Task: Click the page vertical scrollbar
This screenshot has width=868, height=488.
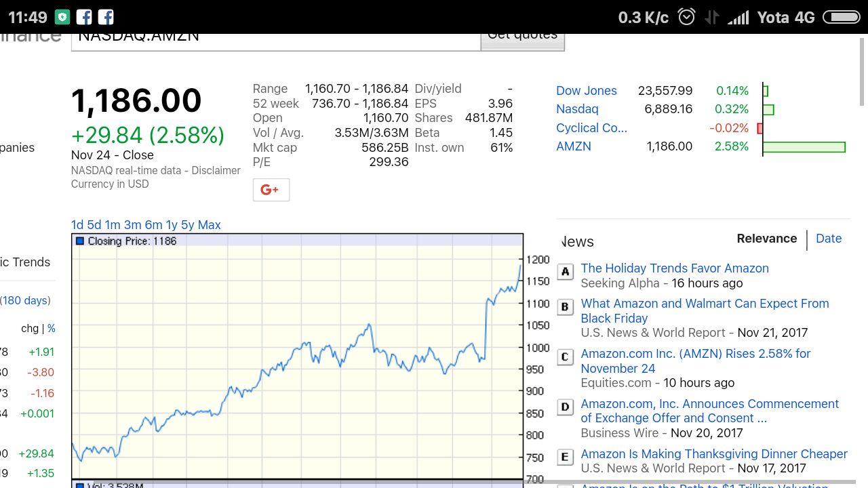Action: click(x=862, y=71)
